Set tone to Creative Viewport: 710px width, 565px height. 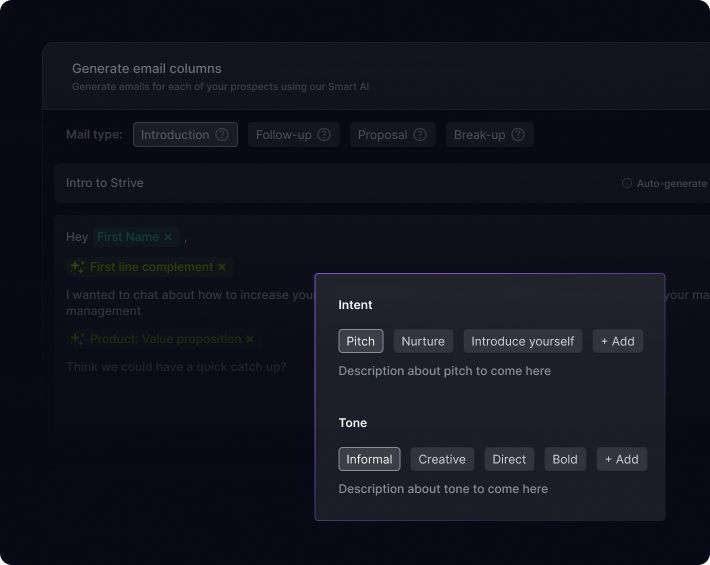[x=442, y=459]
